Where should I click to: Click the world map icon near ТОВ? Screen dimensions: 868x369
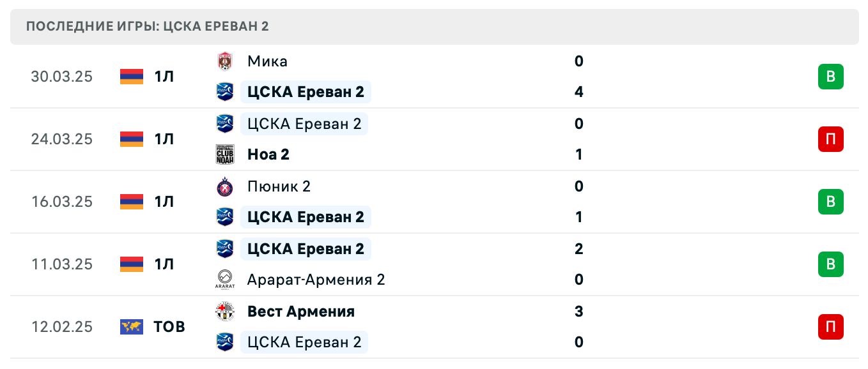click(130, 326)
